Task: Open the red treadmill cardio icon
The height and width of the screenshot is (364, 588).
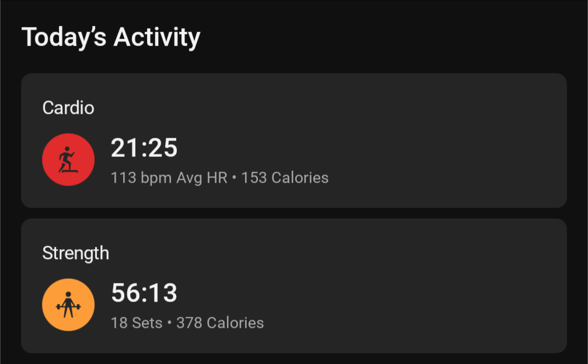Action: 68,160
